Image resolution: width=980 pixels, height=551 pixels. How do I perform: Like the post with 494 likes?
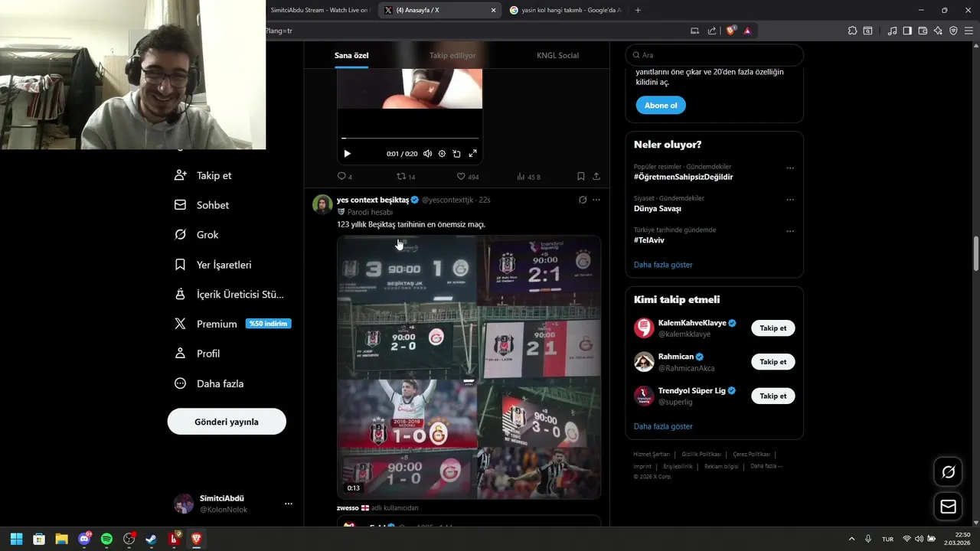click(467, 177)
